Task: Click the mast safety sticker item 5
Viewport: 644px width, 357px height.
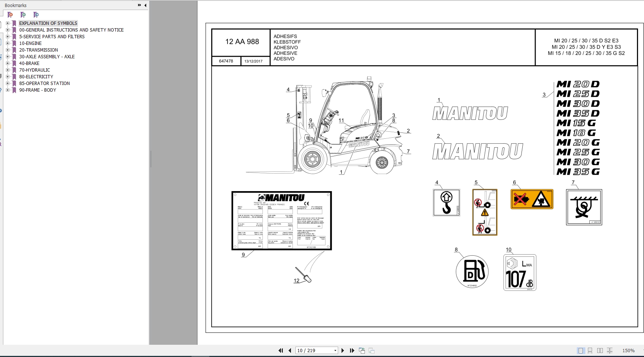Action: [x=485, y=212]
